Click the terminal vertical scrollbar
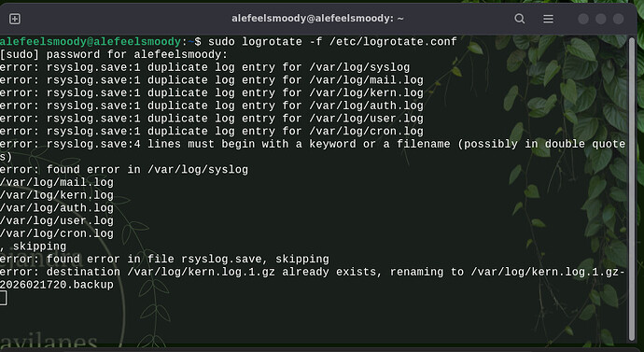 coord(632,189)
